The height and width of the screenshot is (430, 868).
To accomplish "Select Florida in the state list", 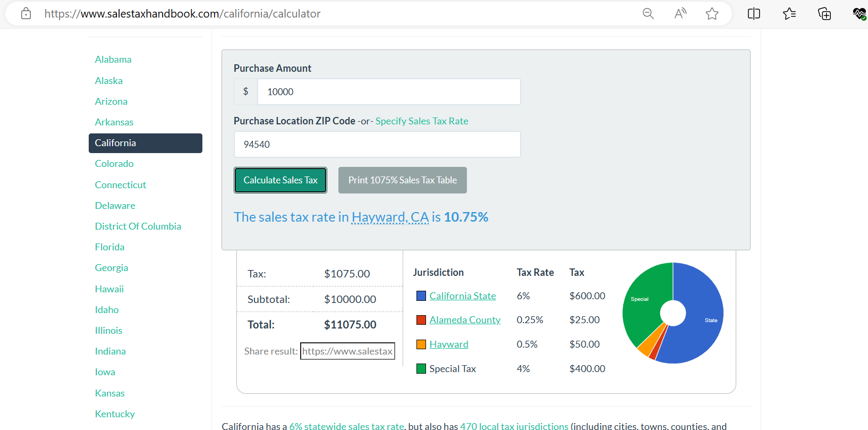I will tap(110, 247).
